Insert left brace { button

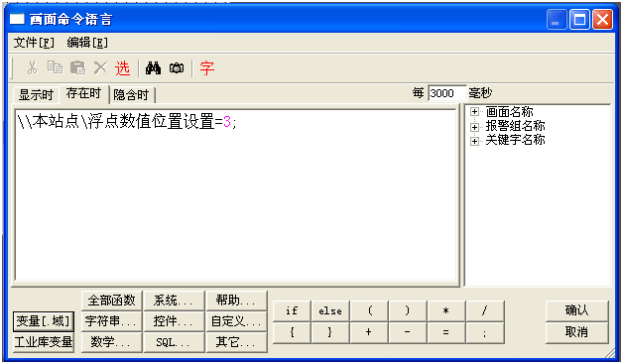(292, 332)
